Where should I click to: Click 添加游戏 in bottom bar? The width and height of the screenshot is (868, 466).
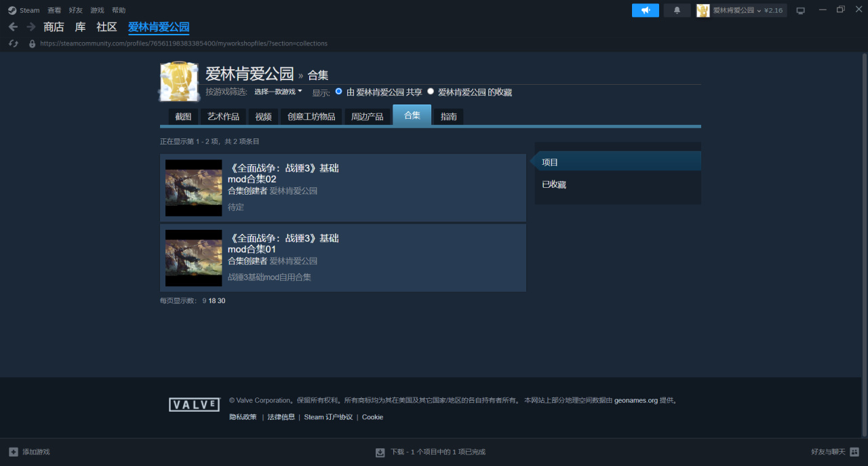[36, 452]
